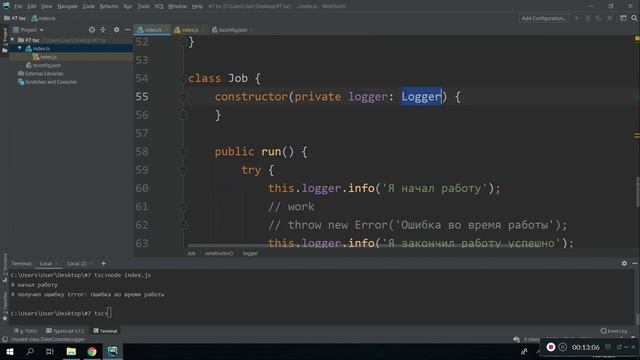Select the Local (2) terminal session tab
Screen dimensions: 640x360
click(x=77, y=263)
